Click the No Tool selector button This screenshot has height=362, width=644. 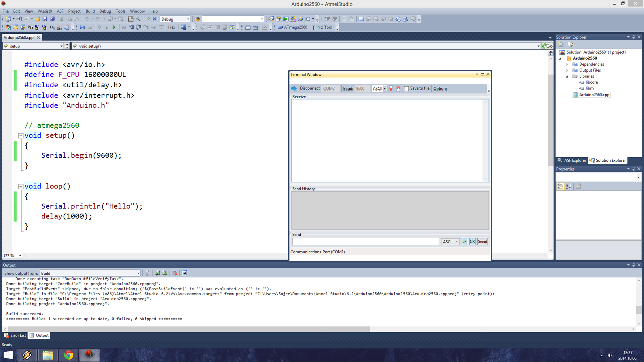click(x=321, y=27)
